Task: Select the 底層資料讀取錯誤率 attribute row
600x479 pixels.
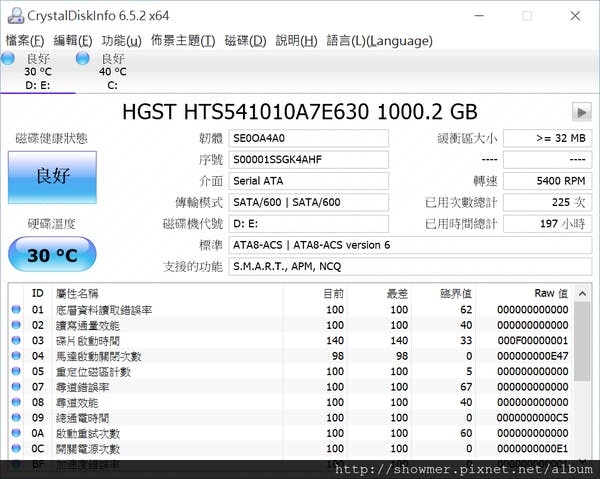Action: [290, 310]
